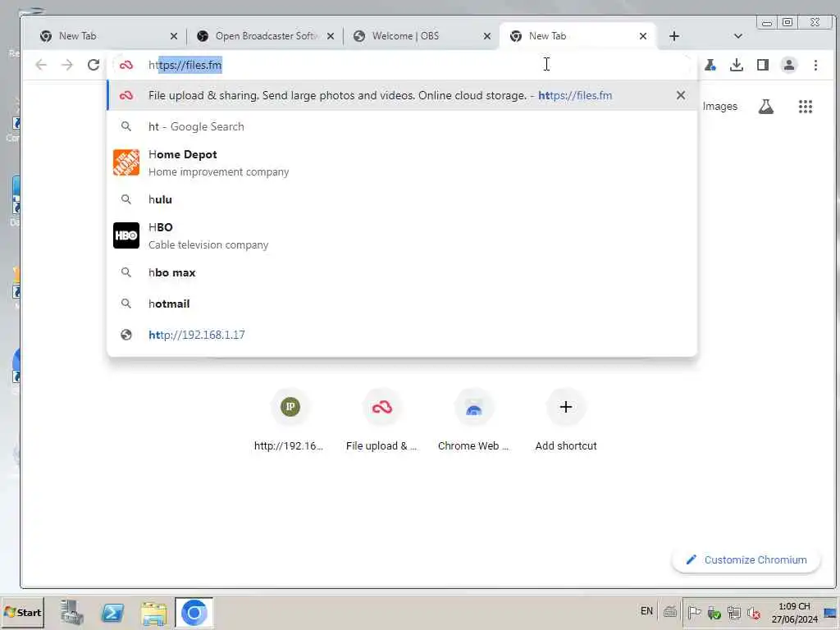Close the active New Tab tab
840x630 pixels.
643,36
